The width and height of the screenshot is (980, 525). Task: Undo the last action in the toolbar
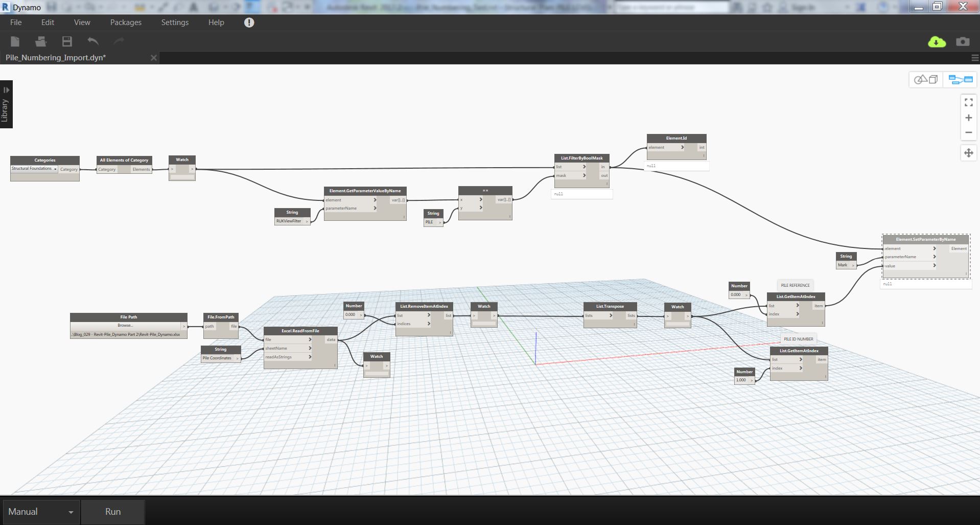[93, 41]
